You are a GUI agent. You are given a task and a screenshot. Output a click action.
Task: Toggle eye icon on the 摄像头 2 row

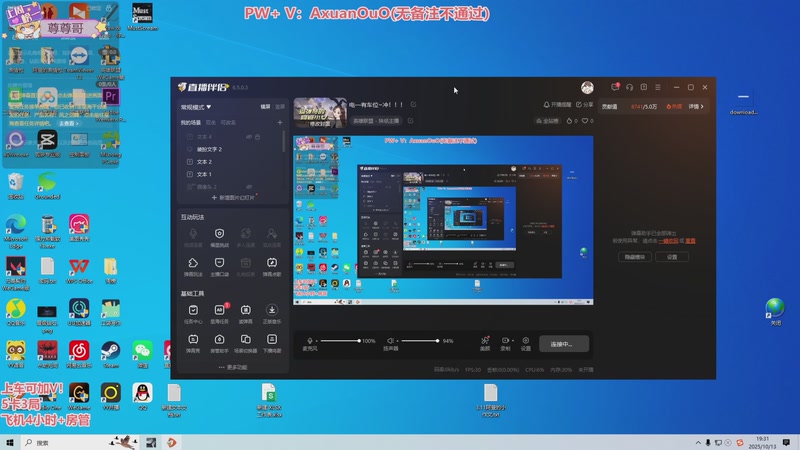click(x=249, y=187)
